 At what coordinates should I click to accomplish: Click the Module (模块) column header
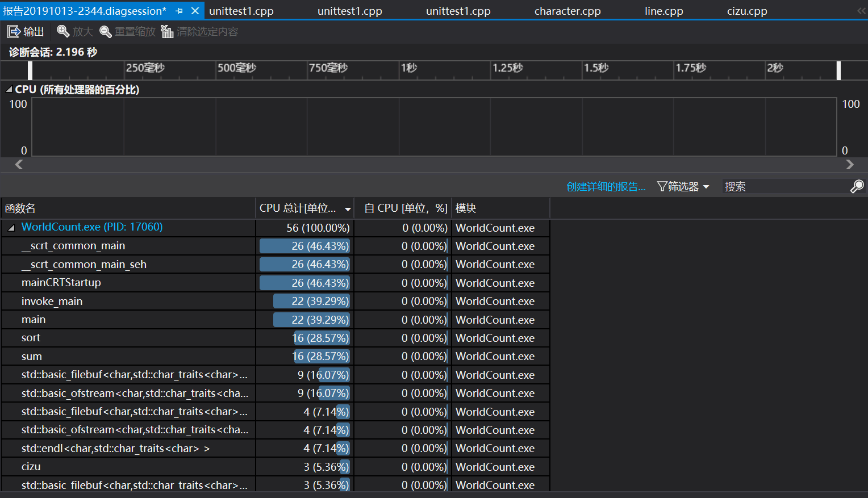[x=500, y=208]
